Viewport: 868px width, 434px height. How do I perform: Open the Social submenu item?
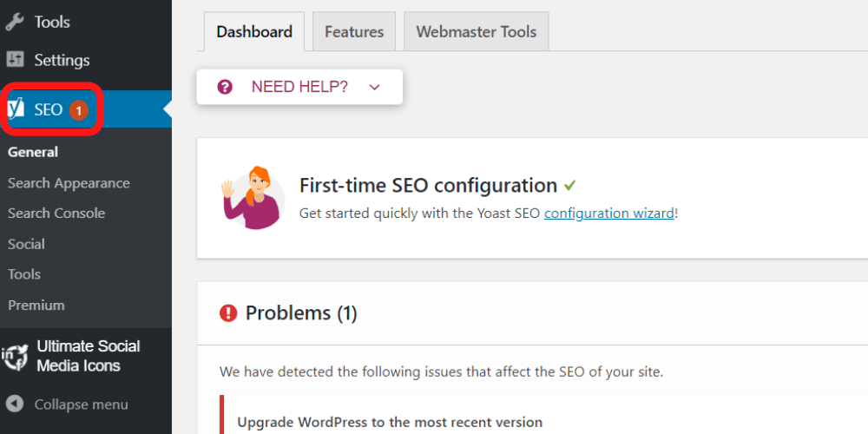pyautogui.click(x=26, y=244)
